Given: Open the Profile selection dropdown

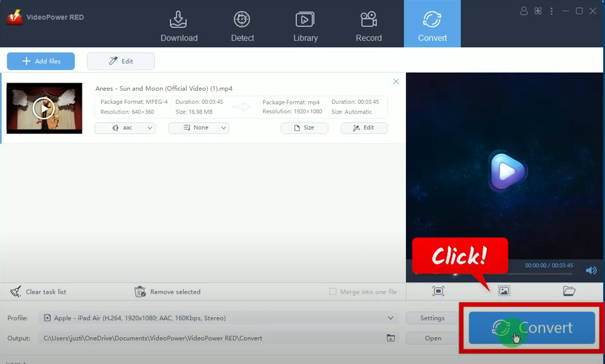Looking at the screenshot, I should point(391,318).
